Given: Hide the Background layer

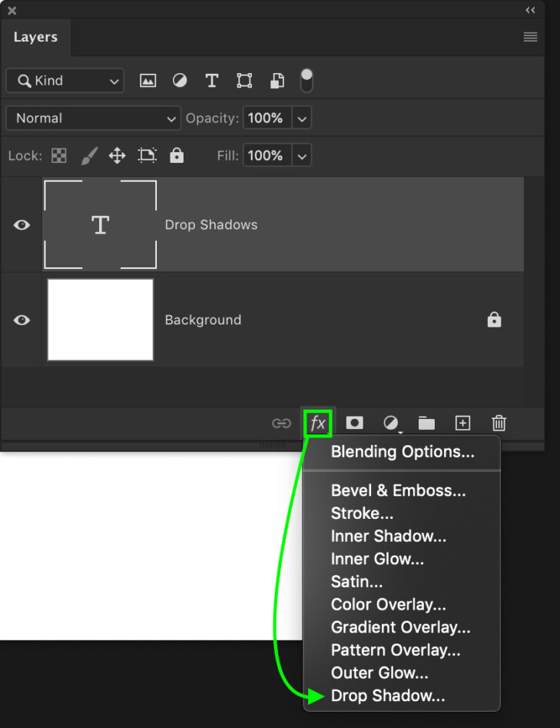Looking at the screenshot, I should pos(20,320).
